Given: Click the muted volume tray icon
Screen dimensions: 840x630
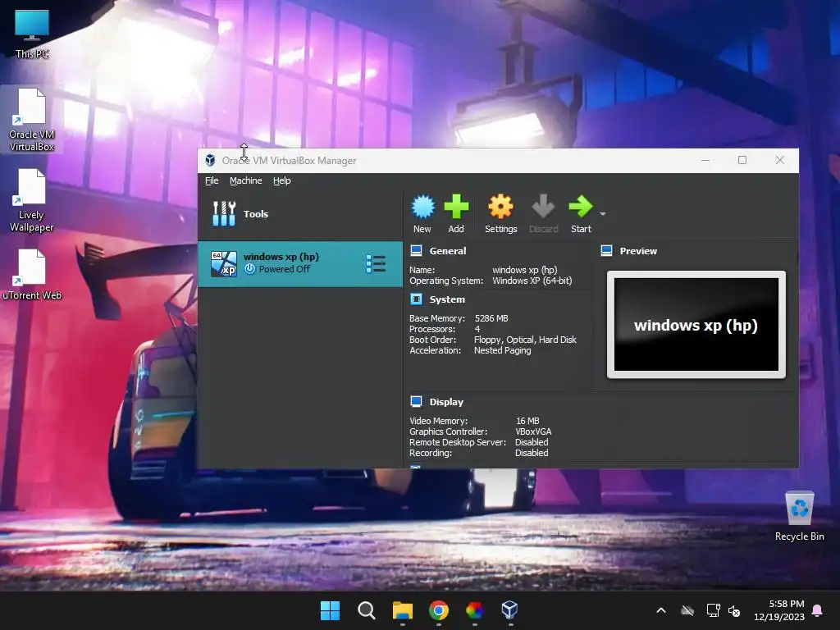Looking at the screenshot, I should point(734,610).
